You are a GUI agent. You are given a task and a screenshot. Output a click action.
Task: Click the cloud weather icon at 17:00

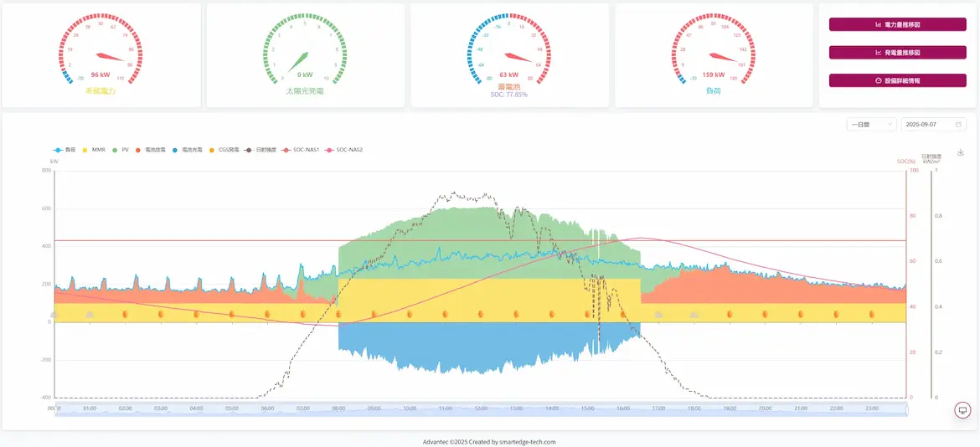coord(658,315)
